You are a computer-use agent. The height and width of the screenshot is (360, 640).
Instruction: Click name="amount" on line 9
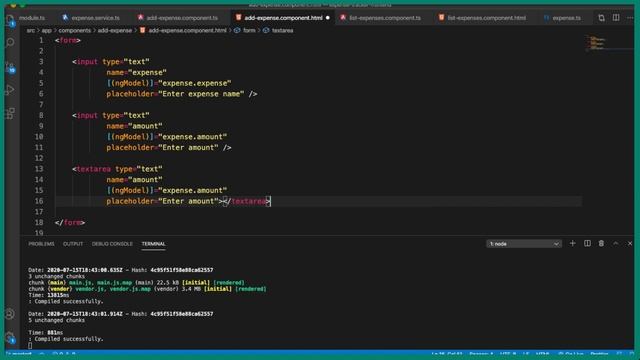134,126
